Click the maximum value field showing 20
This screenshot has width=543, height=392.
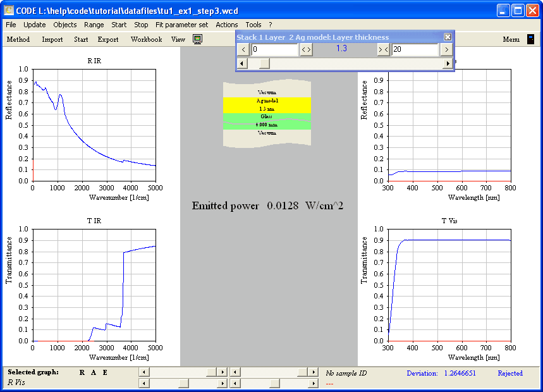pyautogui.click(x=415, y=49)
